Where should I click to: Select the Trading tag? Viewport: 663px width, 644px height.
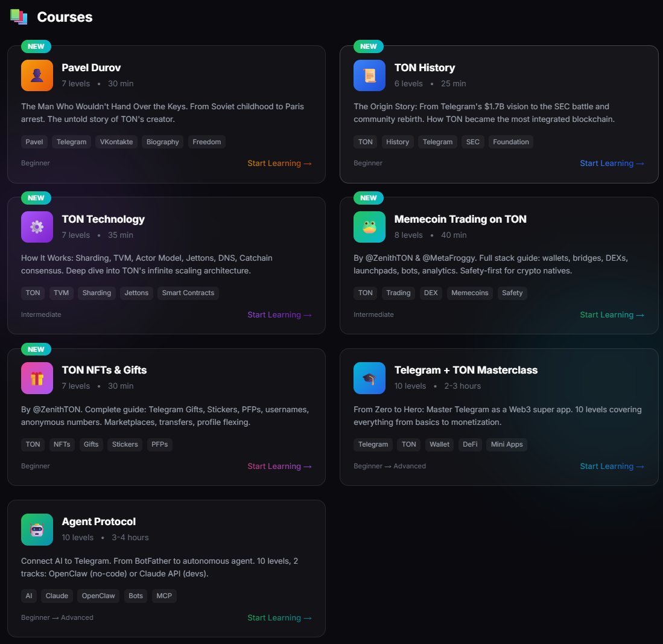[398, 293]
